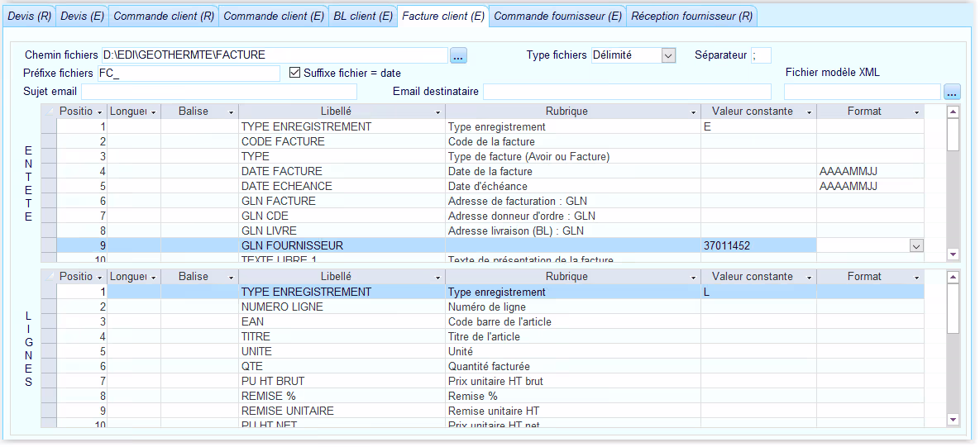Select the GLN FOURNISSEUR cell

(342, 246)
